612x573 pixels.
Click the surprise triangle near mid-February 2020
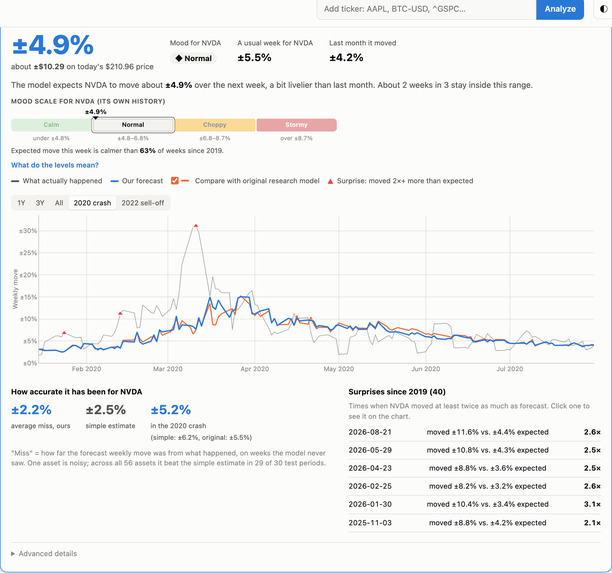[120, 313]
